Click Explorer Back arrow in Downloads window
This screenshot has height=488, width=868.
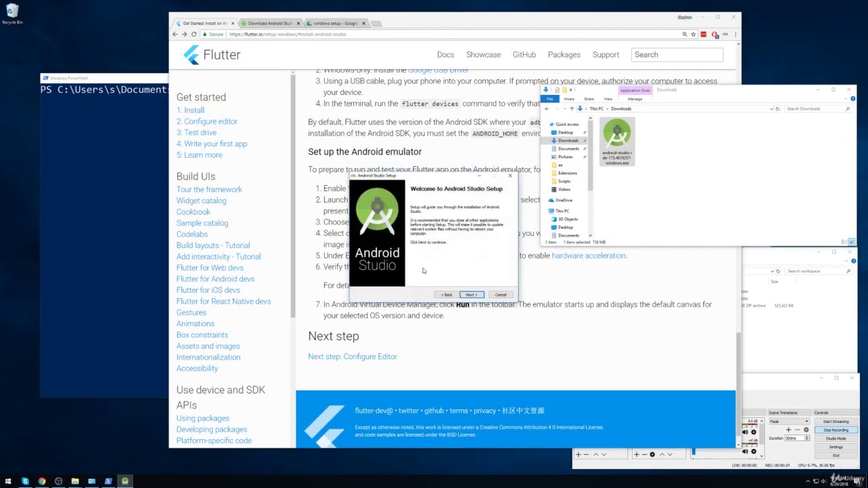[x=548, y=108]
